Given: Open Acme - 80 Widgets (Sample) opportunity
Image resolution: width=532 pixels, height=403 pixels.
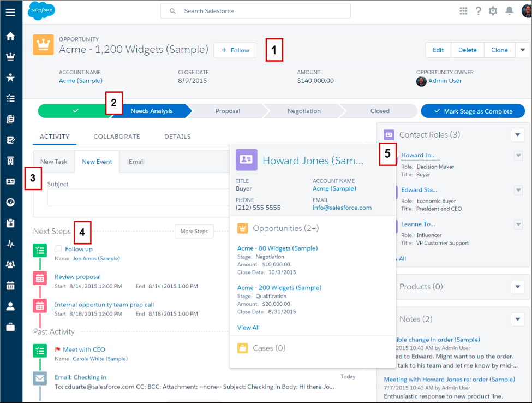Looking at the screenshot, I should click(278, 248).
